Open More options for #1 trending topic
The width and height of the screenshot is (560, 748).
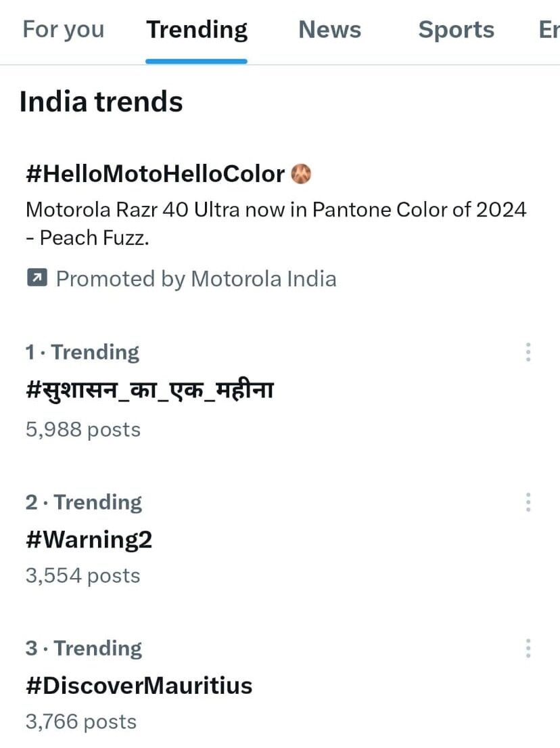(528, 352)
